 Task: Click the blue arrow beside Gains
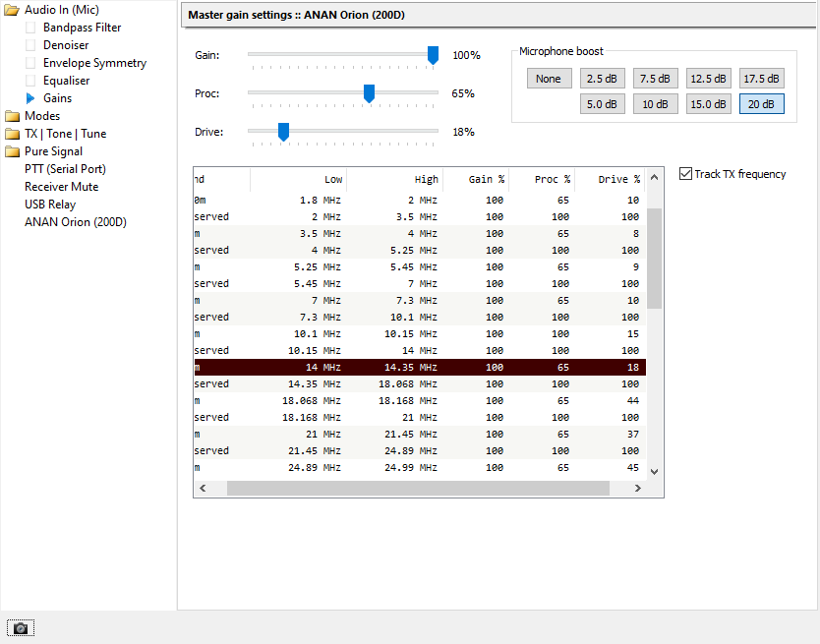tap(30, 98)
